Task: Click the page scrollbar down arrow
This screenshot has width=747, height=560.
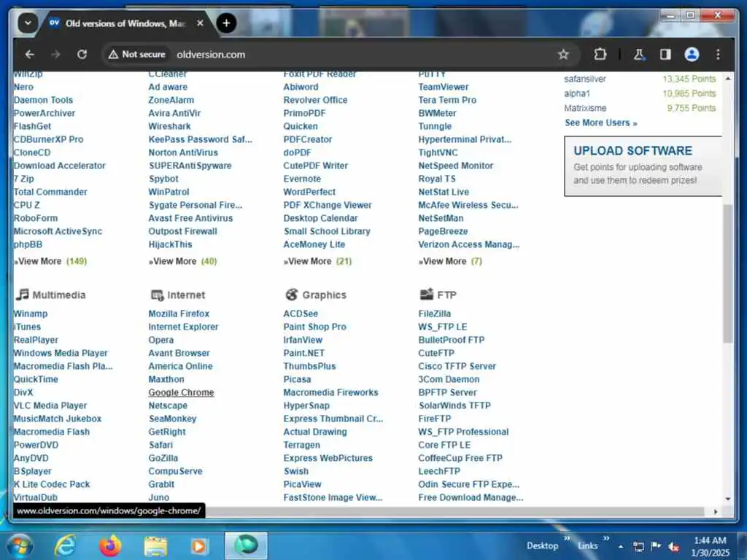Action: [728, 499]
